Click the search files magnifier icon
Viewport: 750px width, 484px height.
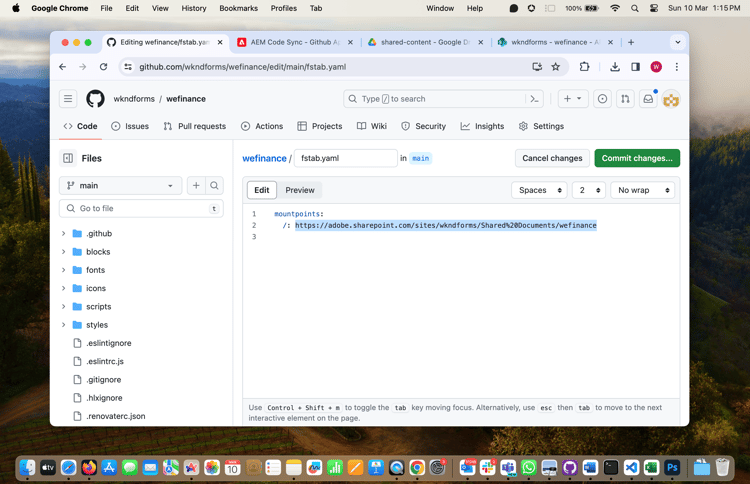click(214, 186)
